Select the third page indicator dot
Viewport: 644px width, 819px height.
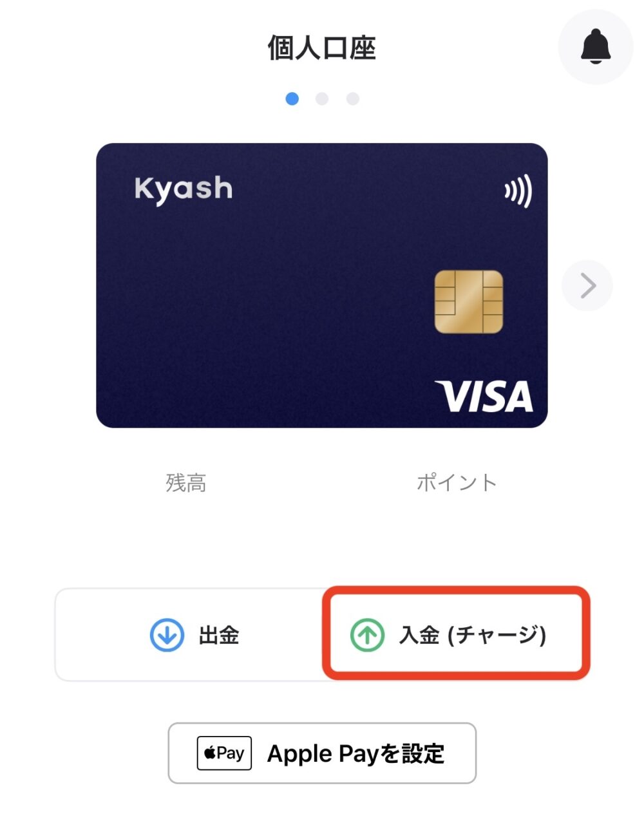[352, 99]
